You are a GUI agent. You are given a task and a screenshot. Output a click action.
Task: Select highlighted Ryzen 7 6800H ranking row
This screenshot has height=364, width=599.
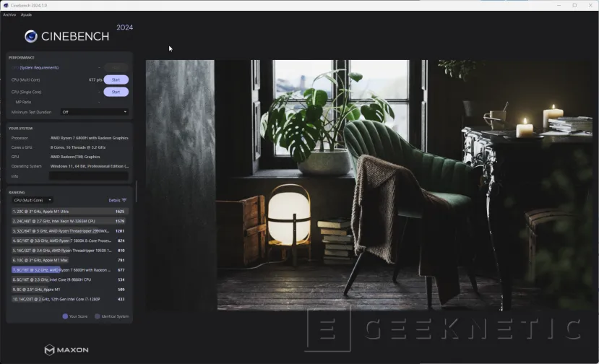pyautogui.click(x=70, y=270)
